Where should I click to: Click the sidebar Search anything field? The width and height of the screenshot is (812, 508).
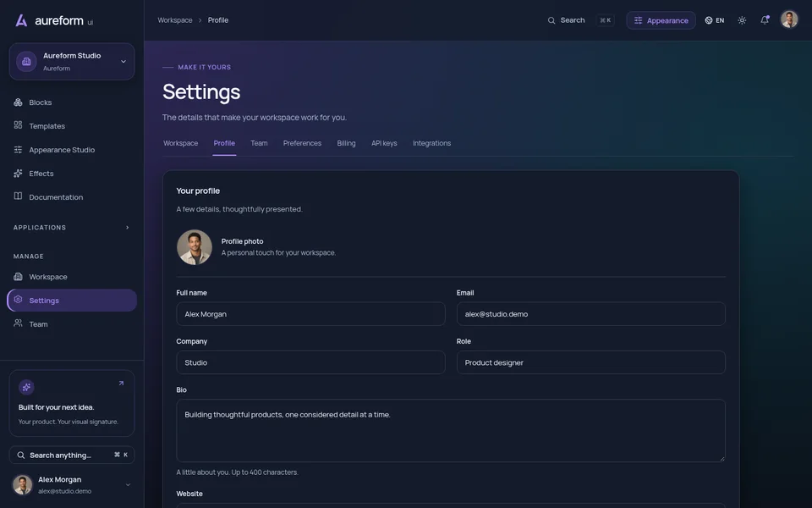72,456
